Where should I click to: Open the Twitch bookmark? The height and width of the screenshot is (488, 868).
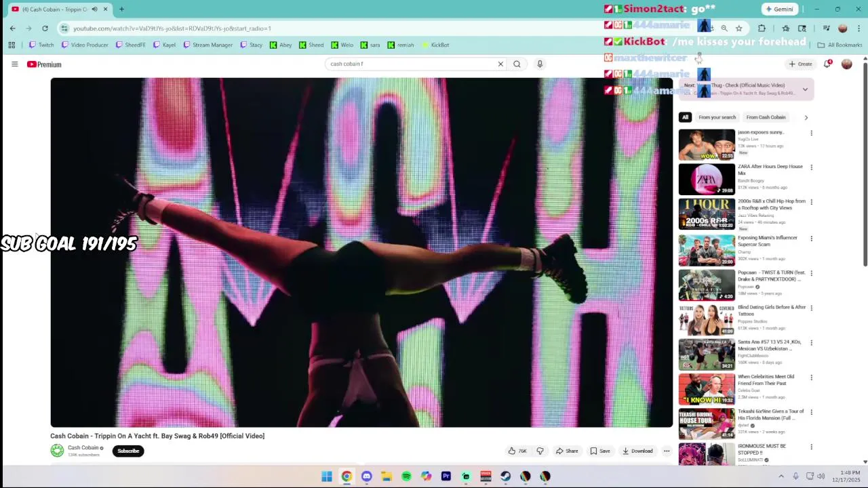tap(41, 45)
